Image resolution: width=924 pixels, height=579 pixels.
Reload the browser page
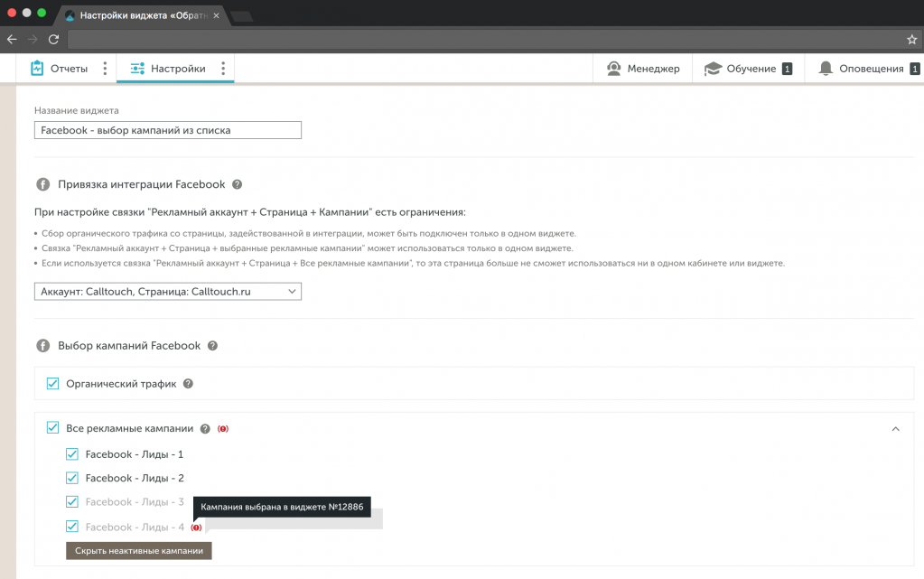53,39
